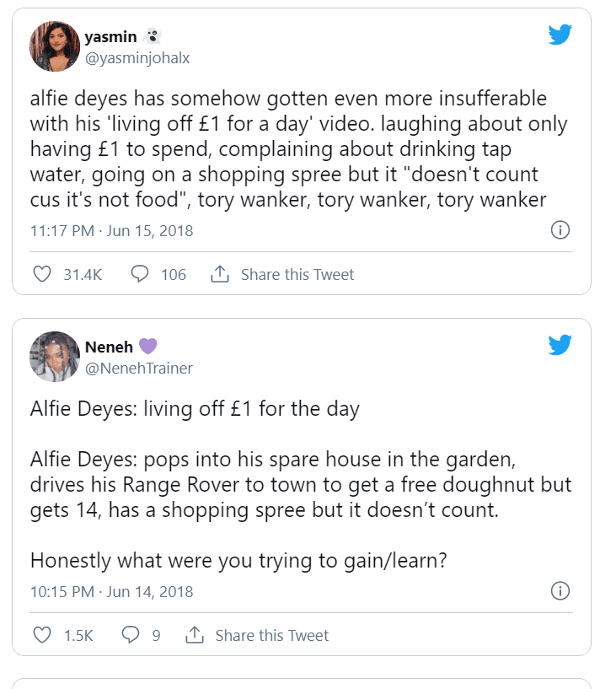
Task: Click the share arrow icon on Neneh's tweet
Action: (194, 634)
